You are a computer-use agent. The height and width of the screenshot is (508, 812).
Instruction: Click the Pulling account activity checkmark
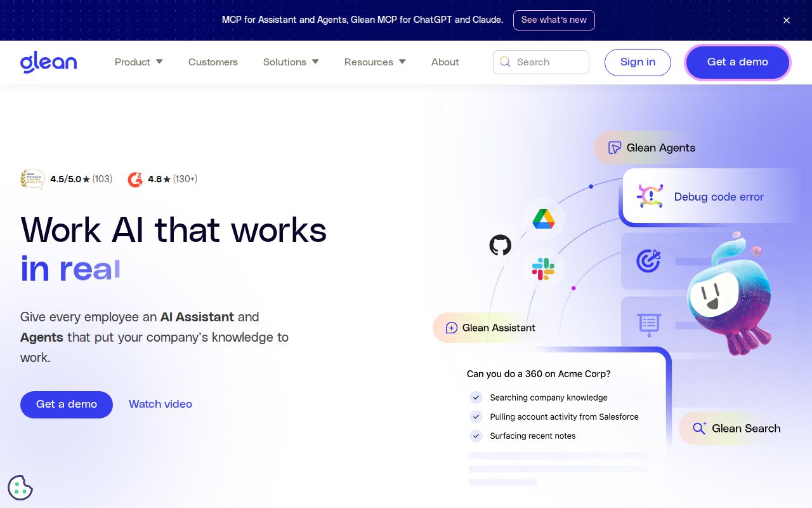pyautogui.click(x=476, y=417)
